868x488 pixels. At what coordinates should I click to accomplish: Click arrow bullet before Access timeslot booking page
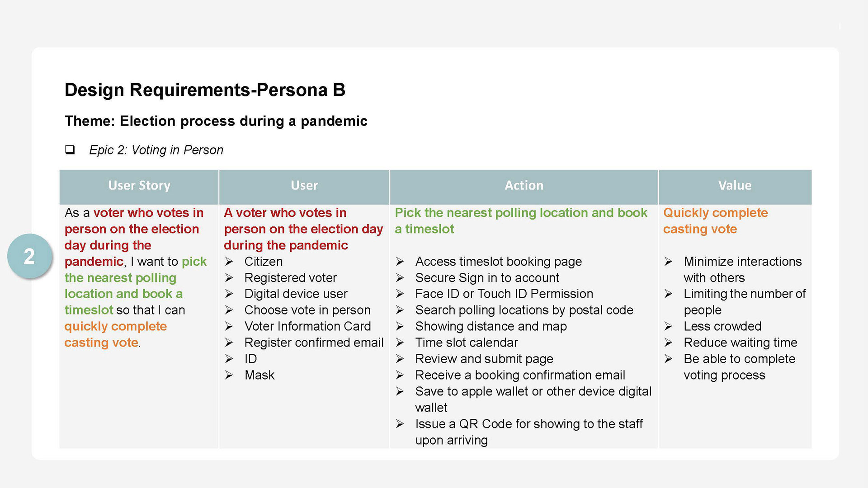[400, 262]
